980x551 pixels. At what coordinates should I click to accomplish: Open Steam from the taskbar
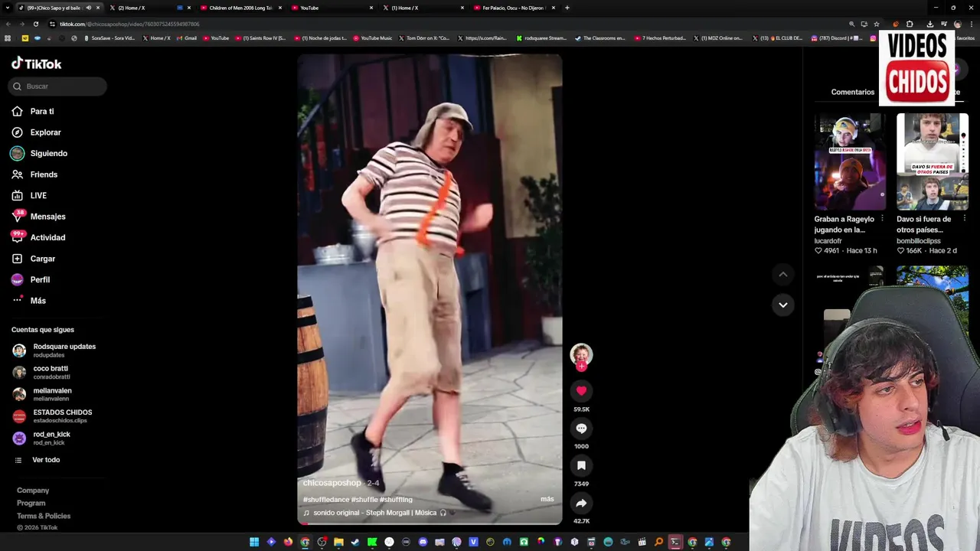pos(355,542)
